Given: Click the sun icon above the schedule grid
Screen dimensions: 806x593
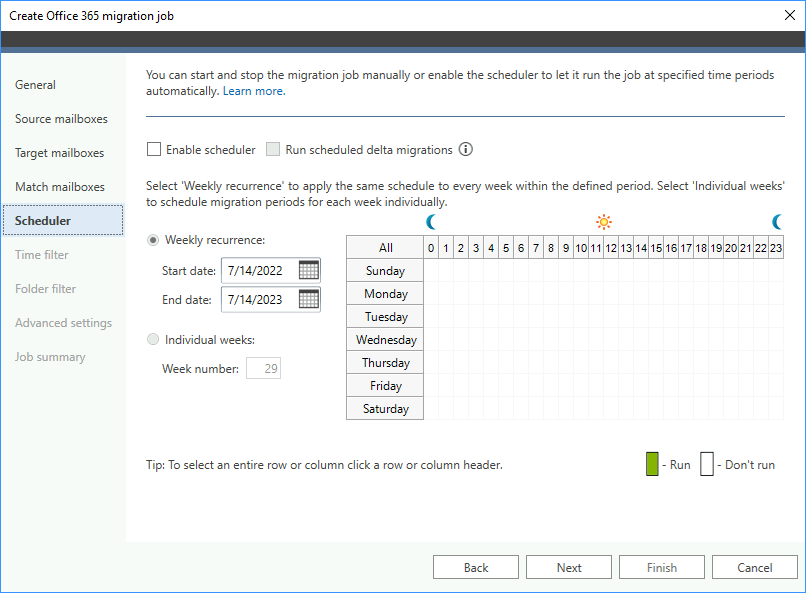Looking at the screenshot, I should 604,222.
